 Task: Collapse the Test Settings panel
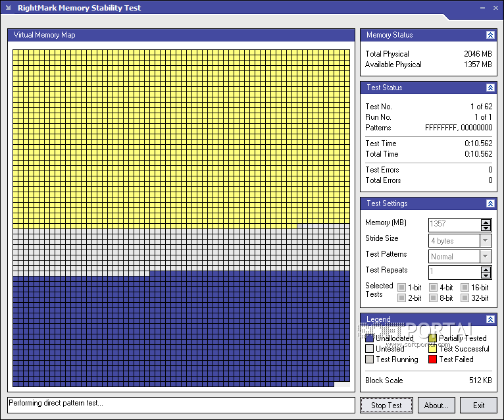coord(490,203)
